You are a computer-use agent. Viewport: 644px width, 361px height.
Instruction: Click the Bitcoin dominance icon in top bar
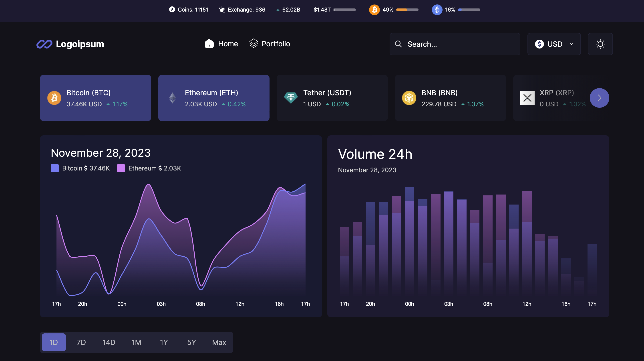pos(374,10)
